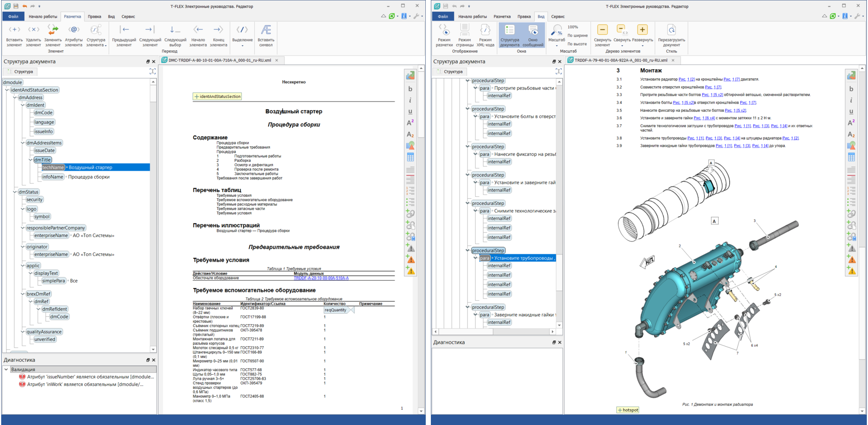Click Свернуть элемент in right ribbon
Viewport: 868px width, 425px height.
(602, 35)
